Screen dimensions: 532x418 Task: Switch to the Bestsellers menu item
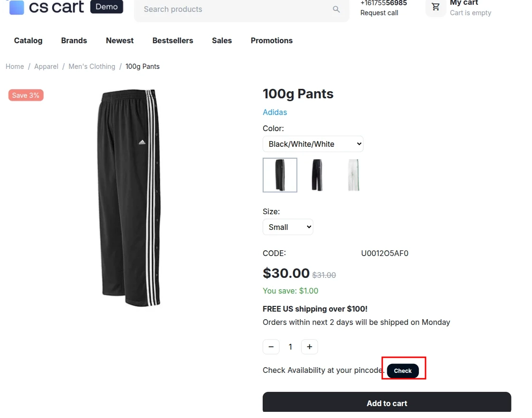tap(172, 40)
